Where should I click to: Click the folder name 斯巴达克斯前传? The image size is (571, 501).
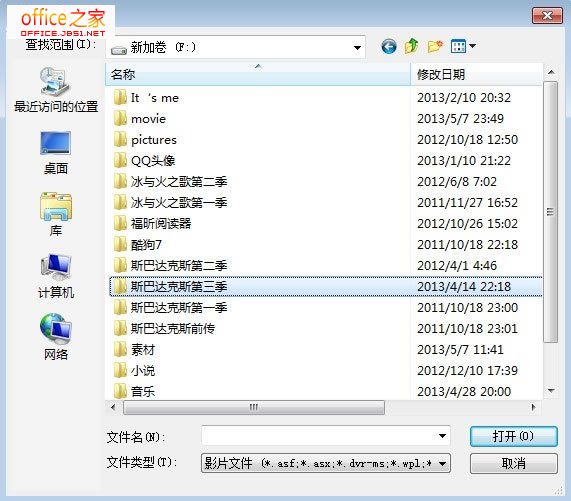[x=173, y=328]
